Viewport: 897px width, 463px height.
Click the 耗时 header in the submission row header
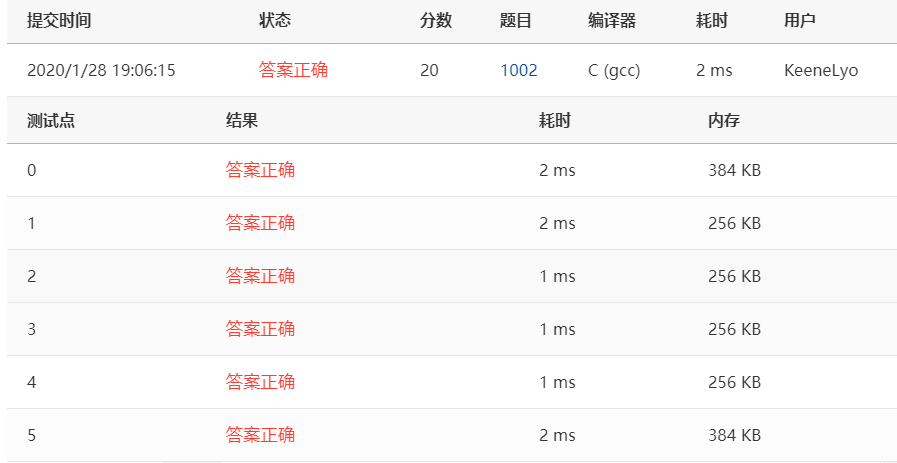pos(712,21)
